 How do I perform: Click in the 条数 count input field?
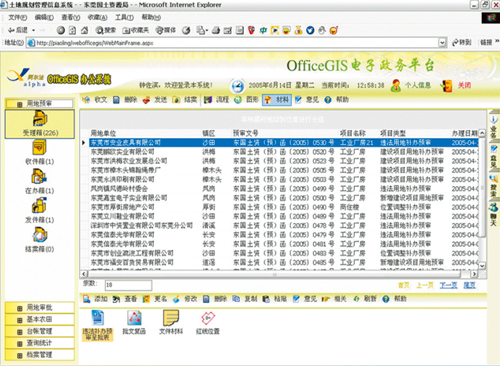(x=128, y=285)
